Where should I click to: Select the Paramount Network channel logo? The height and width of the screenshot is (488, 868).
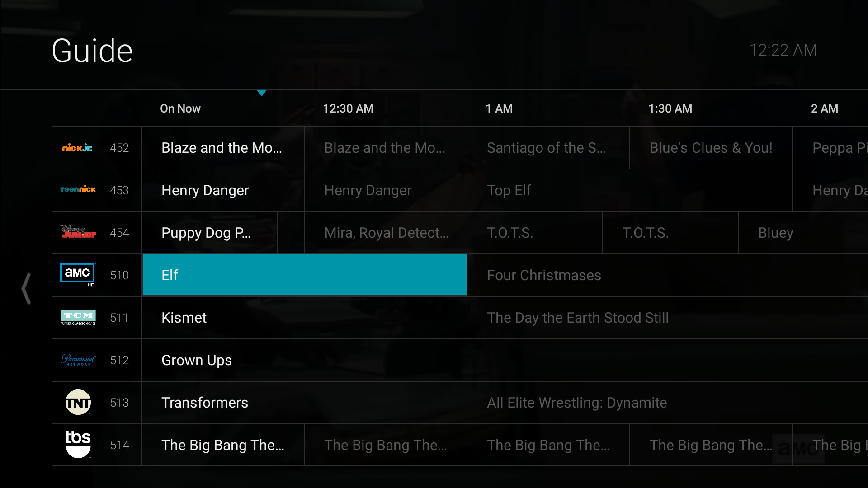click(78, 360)
